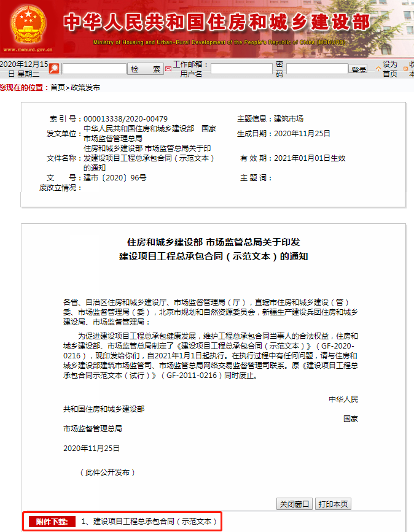Click index number 000013338/2020-00479
This screenshot has width=414, height=532.
[126, 119]
